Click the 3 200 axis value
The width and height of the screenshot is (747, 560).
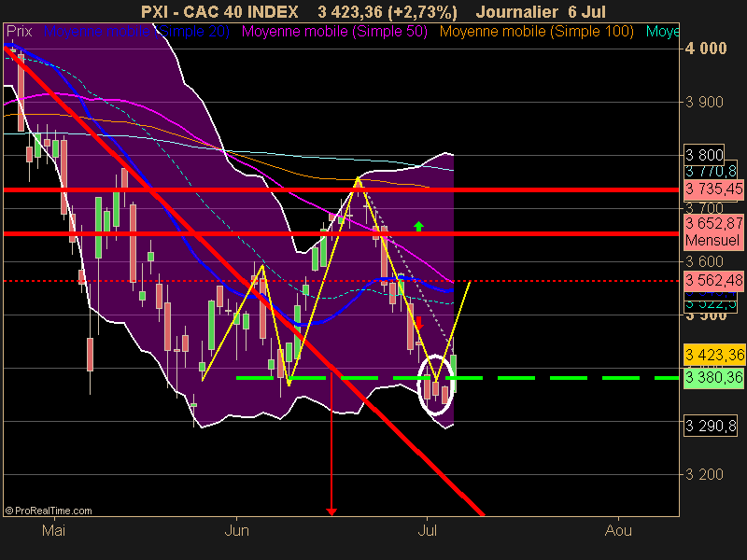tap(704, 474)
